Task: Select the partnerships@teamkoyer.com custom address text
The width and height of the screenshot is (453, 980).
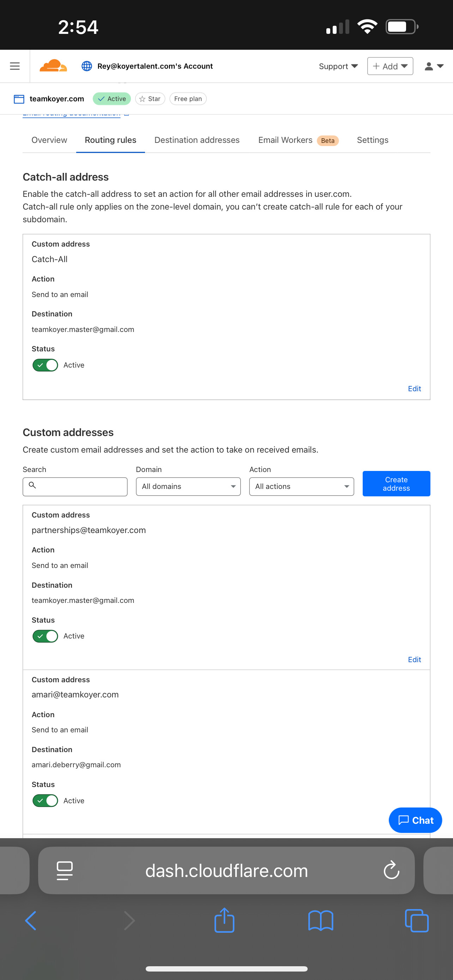Action: click(x=89, y=530)
